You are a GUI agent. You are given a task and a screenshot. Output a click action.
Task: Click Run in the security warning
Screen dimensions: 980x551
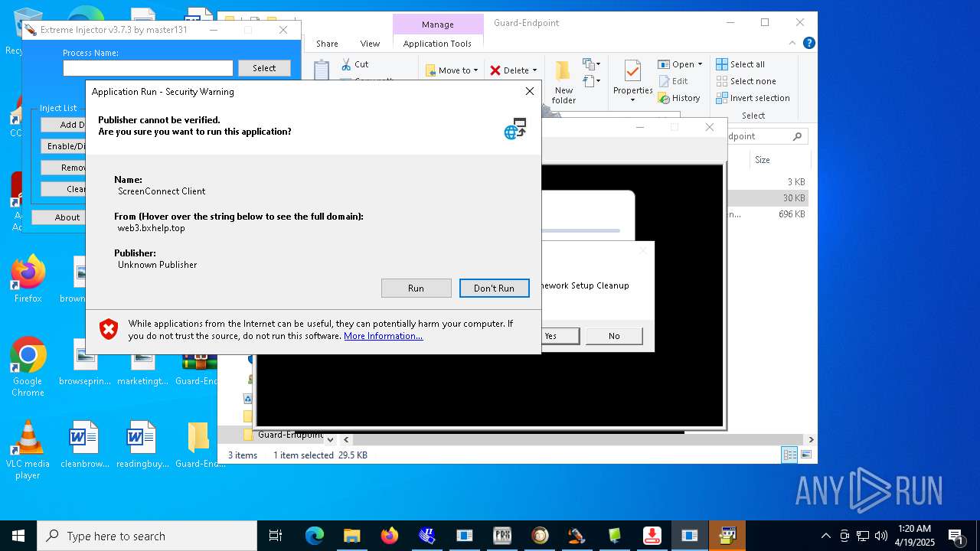(x=416, y=288)
